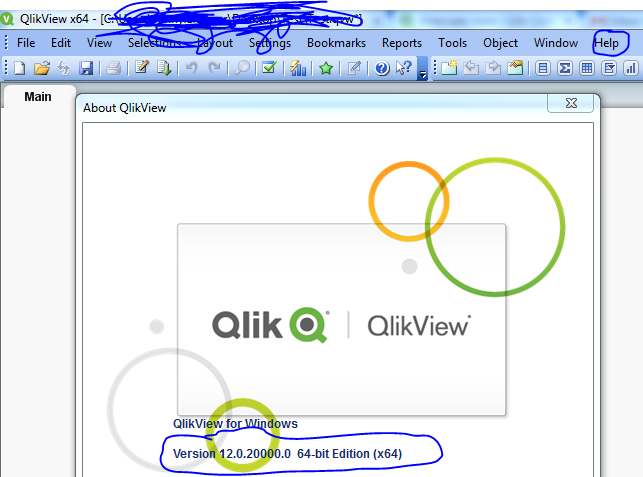The width and height of the screenshot is (643, 477).
Task: Open the Reports menu
Action: tap(402, 43)
